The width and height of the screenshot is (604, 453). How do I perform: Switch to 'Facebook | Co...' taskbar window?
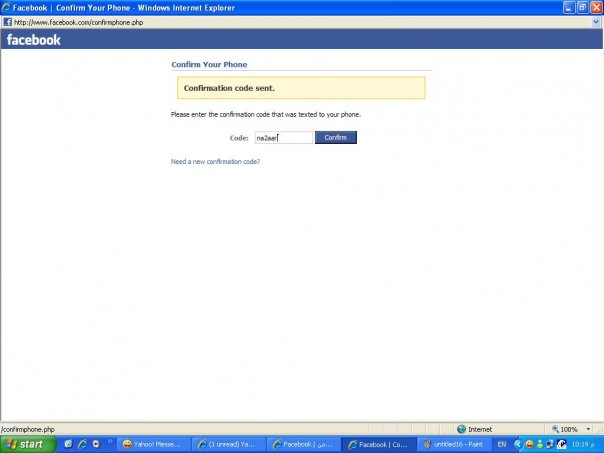tap(378, 444)
